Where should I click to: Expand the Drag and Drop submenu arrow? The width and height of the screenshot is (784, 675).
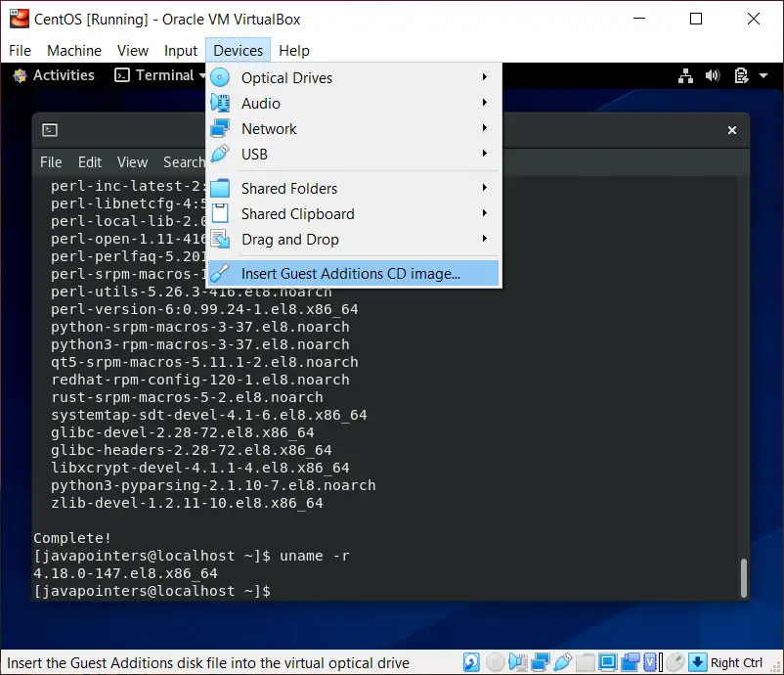(x=485, y=238)
